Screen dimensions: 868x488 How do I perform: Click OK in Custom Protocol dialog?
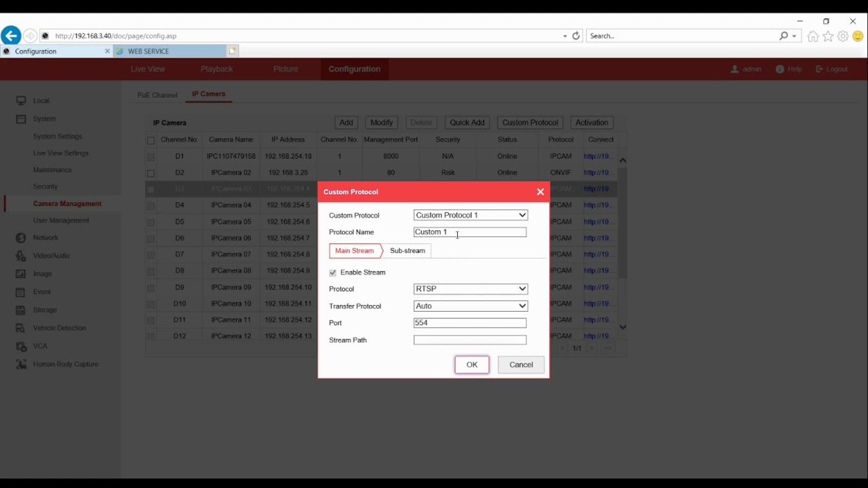coord(472,365)
